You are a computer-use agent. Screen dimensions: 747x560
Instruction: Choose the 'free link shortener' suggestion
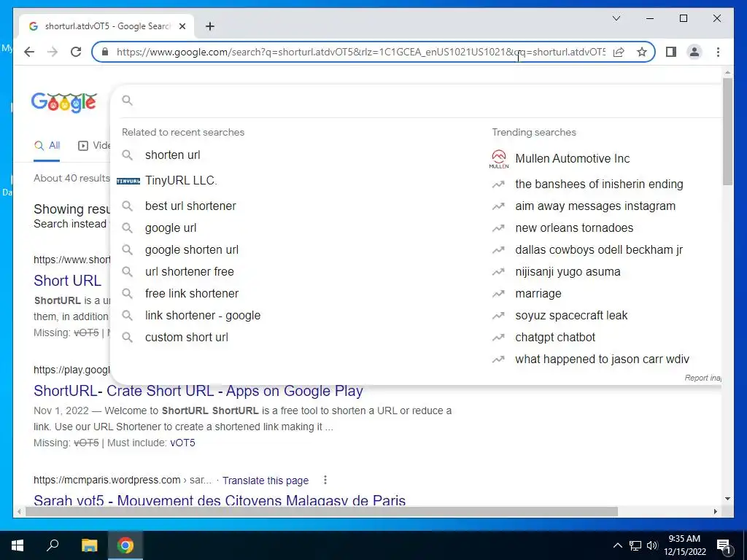pos(192,293)
